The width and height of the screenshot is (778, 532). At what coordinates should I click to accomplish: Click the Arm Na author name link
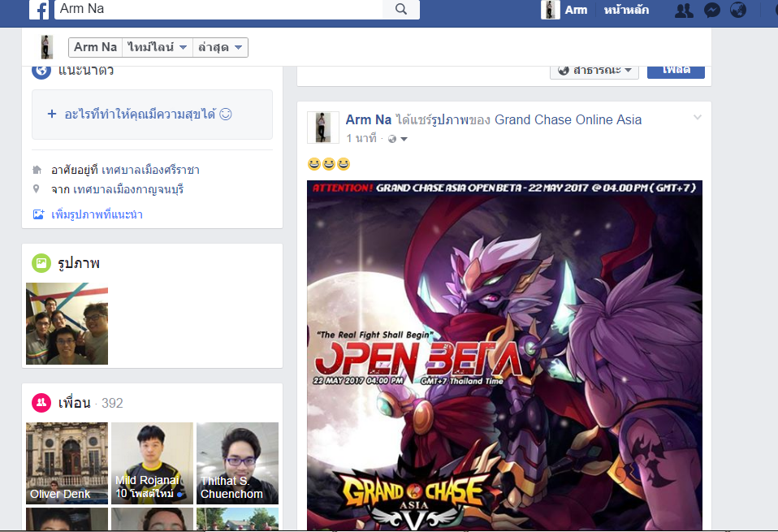[369, 119]
